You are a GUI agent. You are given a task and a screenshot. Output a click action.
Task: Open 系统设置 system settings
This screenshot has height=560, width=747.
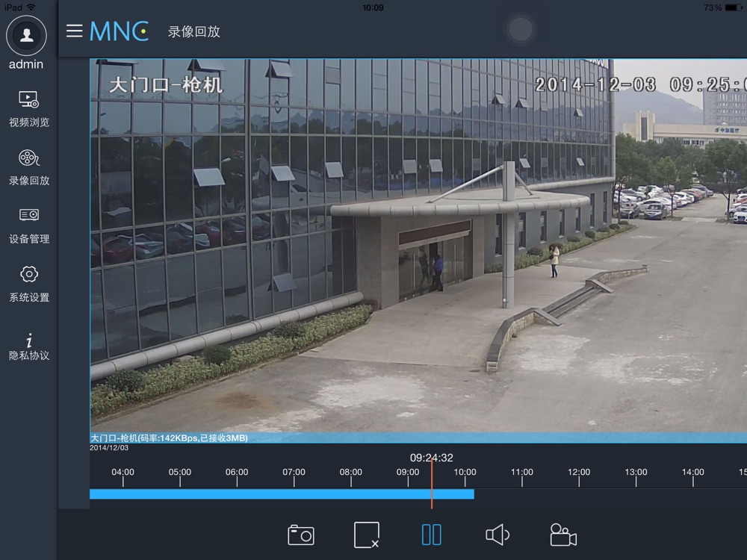[x=28, y=284]
